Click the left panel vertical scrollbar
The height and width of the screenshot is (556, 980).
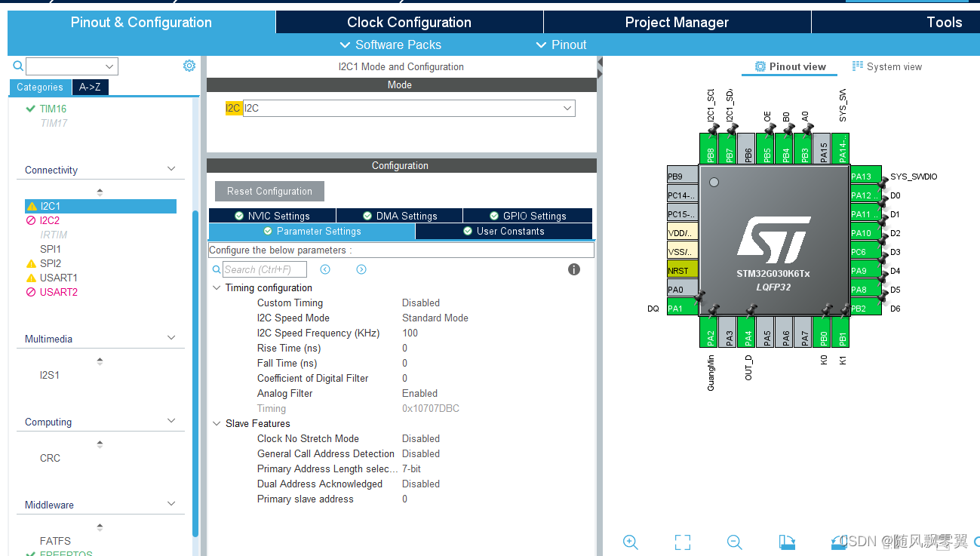pos(195,373)
